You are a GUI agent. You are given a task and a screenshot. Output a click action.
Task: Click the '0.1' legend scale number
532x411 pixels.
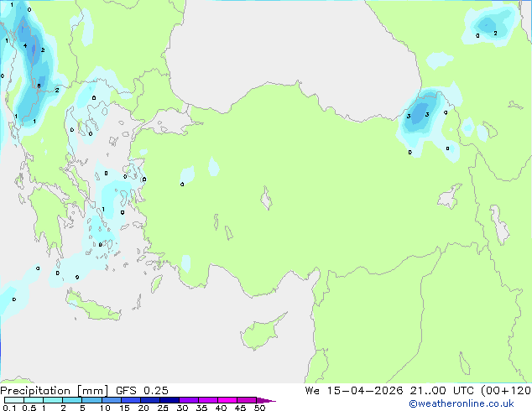[x=9, y=408]
